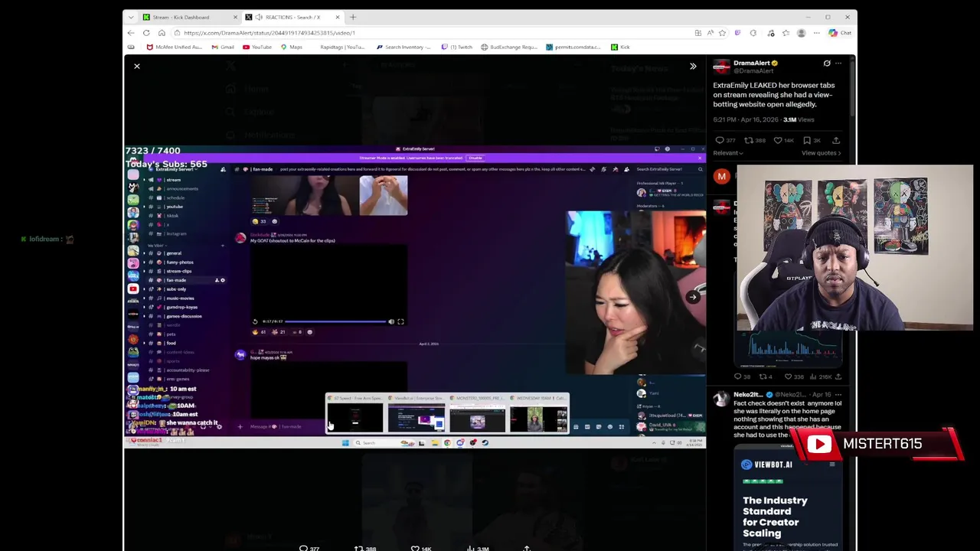The height and width of the screenshot is (551, 980).
Task: Open BudExchange bookmark
Action: 509,47
